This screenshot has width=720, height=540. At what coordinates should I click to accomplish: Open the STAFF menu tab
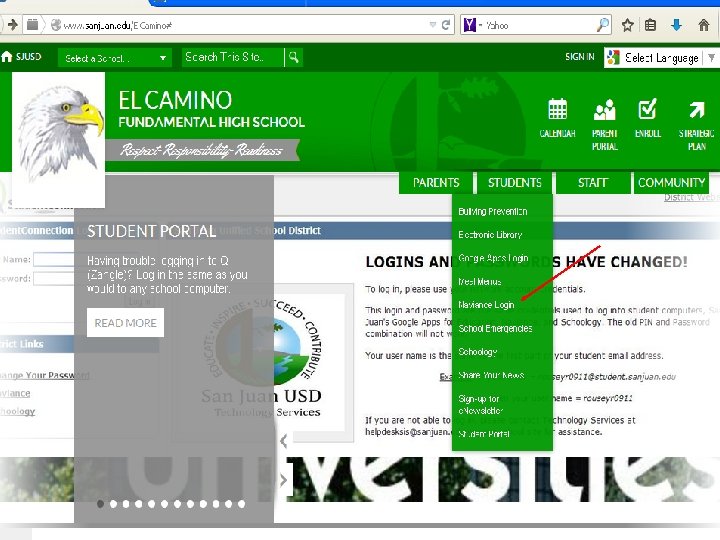(592, 183)
